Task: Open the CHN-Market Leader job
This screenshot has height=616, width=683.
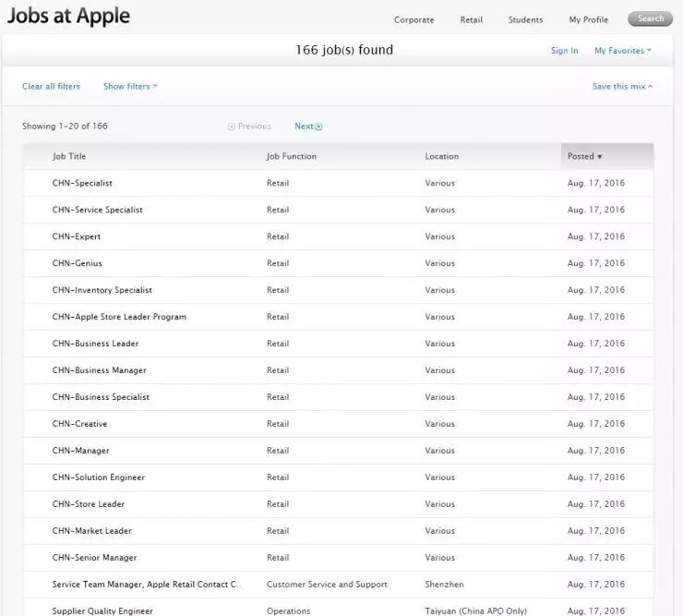Action: coord(92,530)
